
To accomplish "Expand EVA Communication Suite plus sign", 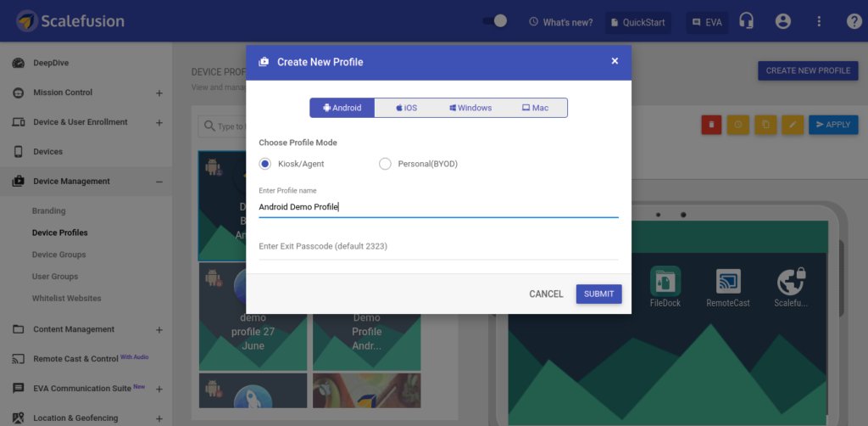I will [159, 389].
